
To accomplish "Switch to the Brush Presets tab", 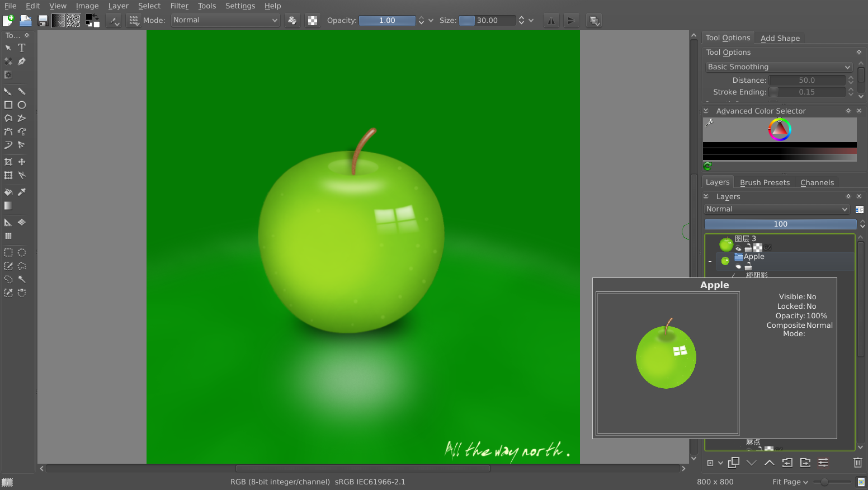I will click(765, 182).
